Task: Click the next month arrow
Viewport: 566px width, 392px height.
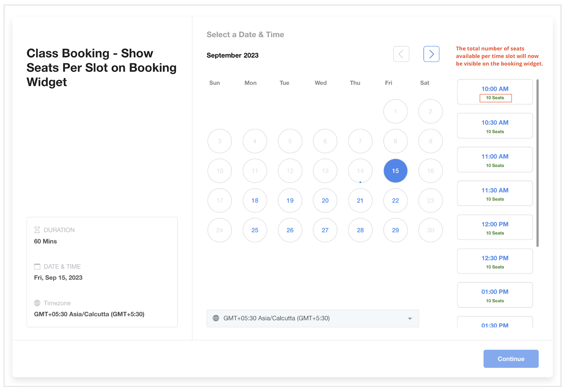Action: click(x=431, y=54)
